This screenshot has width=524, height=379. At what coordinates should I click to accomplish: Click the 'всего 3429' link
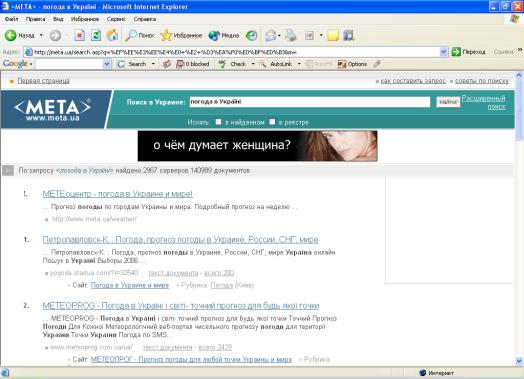(x=215, y=347)
